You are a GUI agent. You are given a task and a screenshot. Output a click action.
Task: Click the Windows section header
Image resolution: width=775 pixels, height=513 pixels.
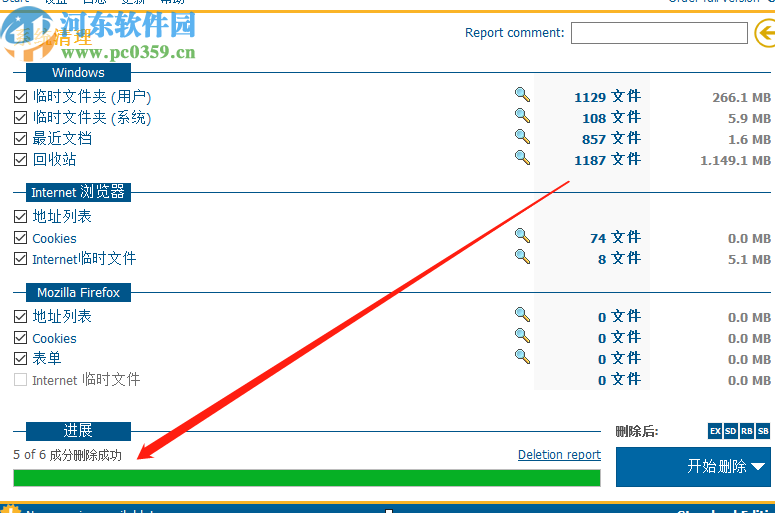coord(78,73)
